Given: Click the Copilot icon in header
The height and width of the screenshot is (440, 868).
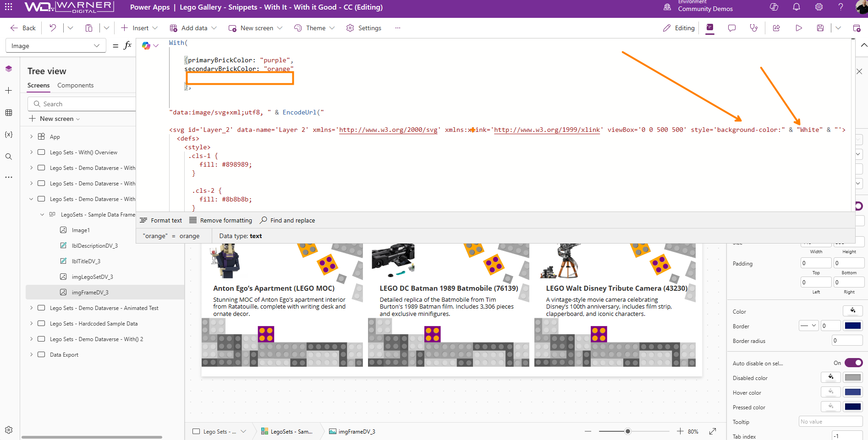Looking at the screenshot, I should pos(774,7).
